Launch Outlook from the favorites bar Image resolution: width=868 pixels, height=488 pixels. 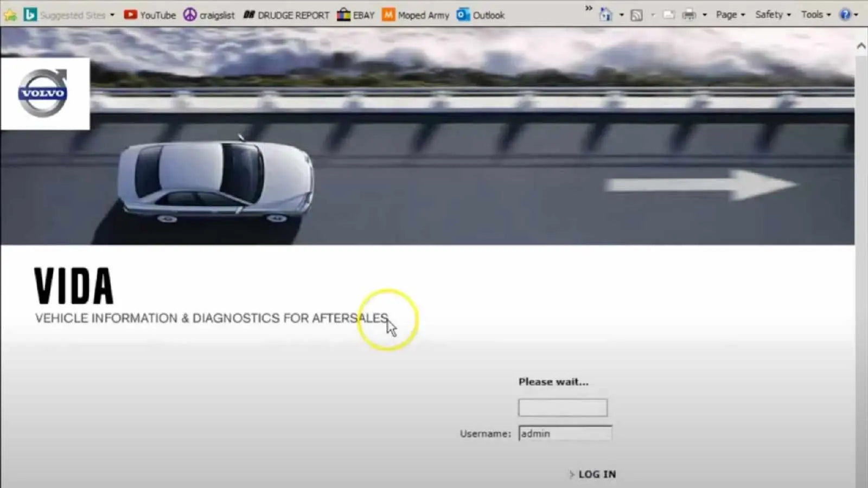click(481, 15)
